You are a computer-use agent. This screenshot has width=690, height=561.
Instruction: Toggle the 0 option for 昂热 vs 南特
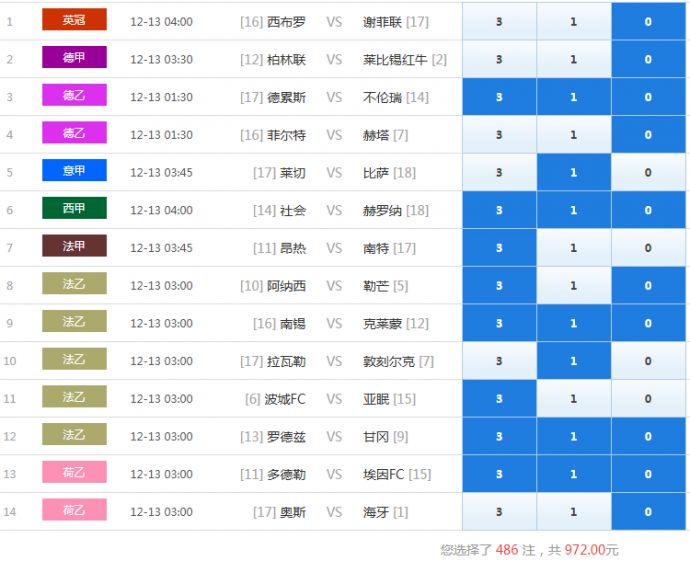coord(648,248)
